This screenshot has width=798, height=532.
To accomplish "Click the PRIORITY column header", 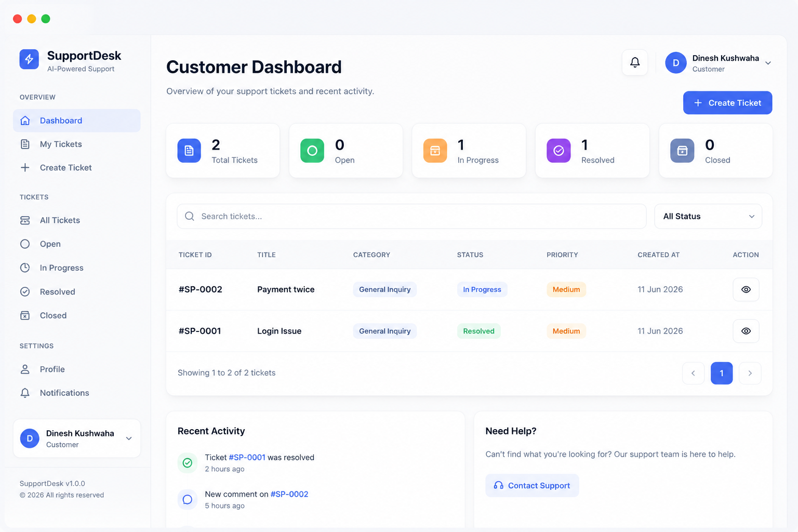I will 562,255.
